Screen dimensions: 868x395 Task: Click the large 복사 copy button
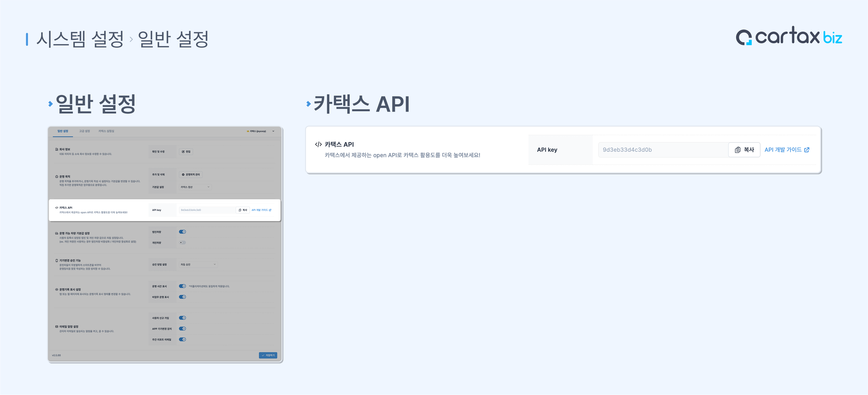coord(744,150)
